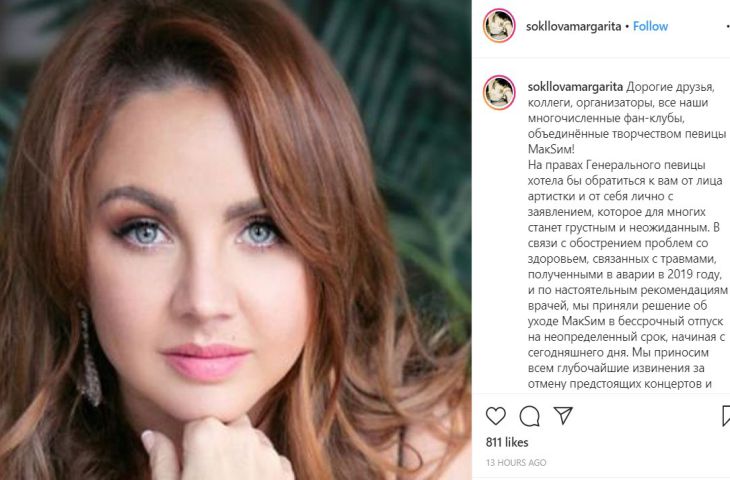Like the post with the heart icon
Image resolution: width=730 pixels, height=480 pixels.
click(x=495, y=416)
